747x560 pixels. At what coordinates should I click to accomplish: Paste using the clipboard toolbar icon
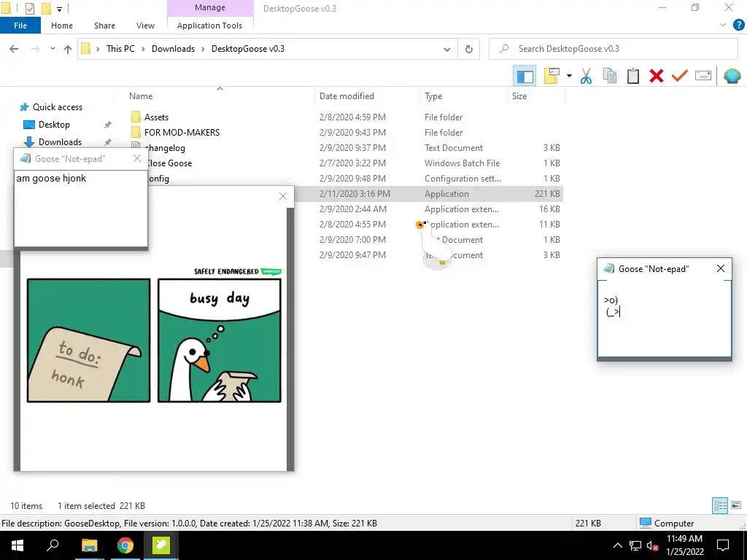[632, 76]
